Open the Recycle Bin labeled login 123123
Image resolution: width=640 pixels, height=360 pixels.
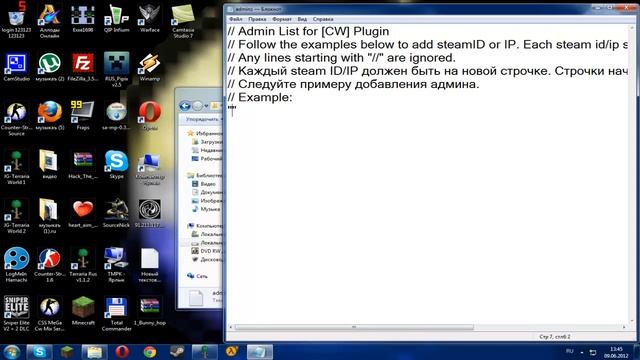(16, 20)
